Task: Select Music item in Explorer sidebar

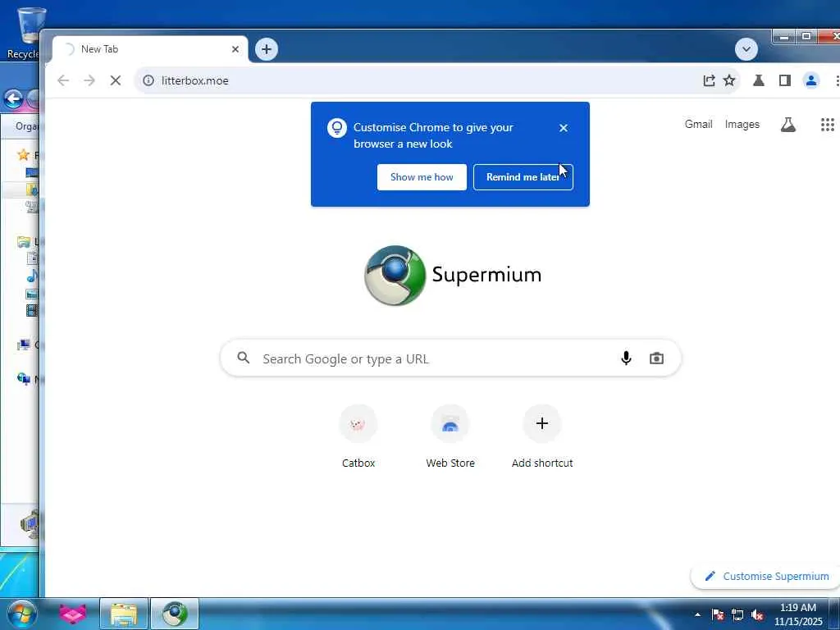Action: (x=32, y=276)
